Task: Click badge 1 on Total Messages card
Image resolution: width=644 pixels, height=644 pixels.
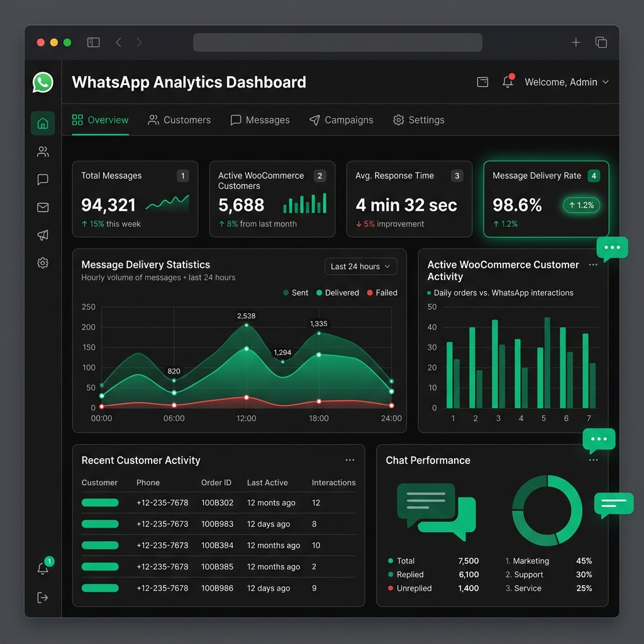Action: (183, 176)
